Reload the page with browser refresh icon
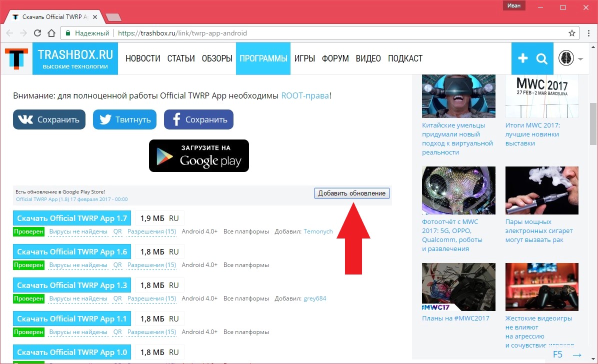The image size is (598, 364). coord(37,33)
